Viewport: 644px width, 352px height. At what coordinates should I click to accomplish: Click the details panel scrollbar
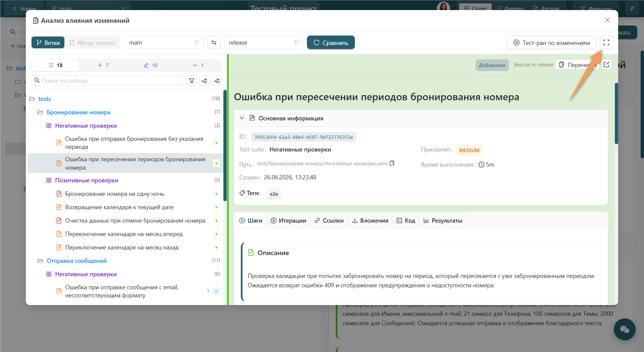[x=616, y=114]
